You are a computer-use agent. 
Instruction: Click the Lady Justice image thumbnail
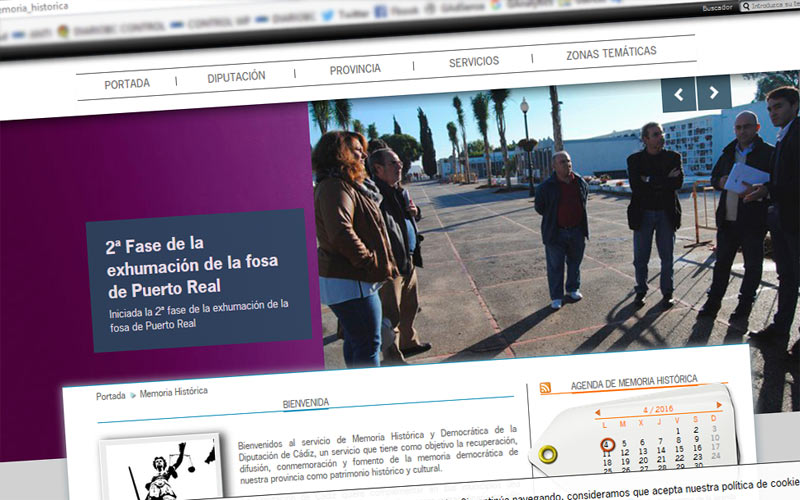[x=162, y=469]
